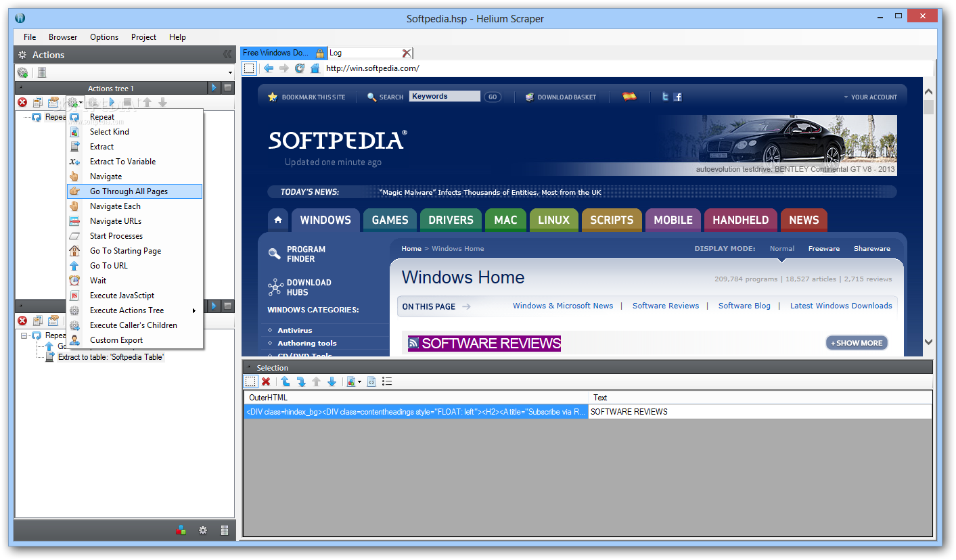956x560 pixels.
Task: Delete action with red X in lower actions tree
Action: tap(22, 321)
